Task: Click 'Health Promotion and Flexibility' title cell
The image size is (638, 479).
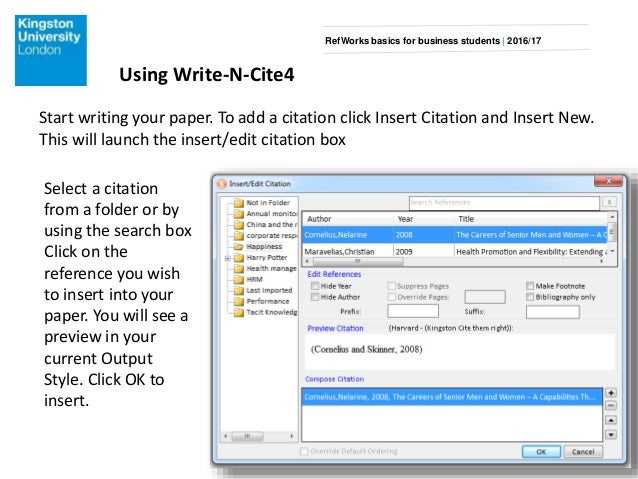Action: point(531,252)
